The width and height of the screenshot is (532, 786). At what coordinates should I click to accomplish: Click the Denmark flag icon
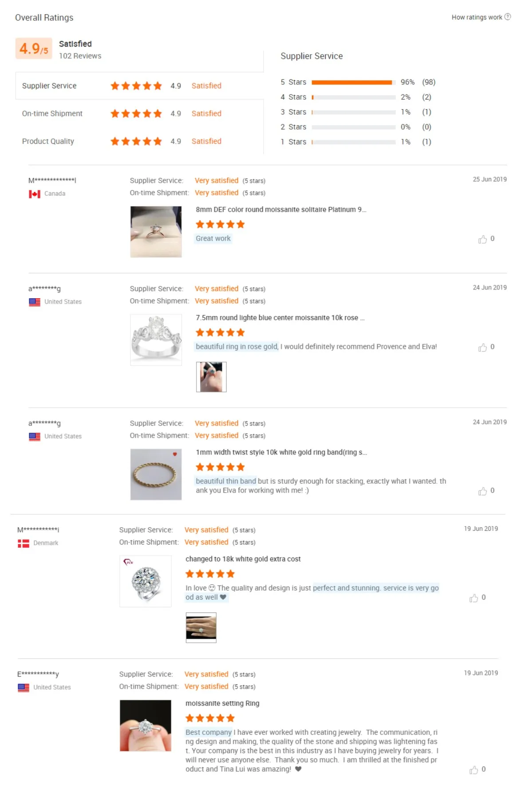pyautogui.click(x=24, y=543)
